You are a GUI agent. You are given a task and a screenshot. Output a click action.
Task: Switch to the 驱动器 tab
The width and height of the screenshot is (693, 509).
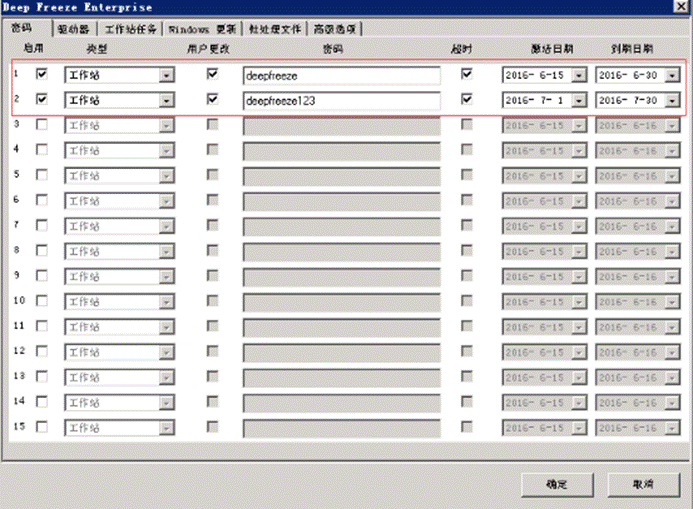pos(73,29)
